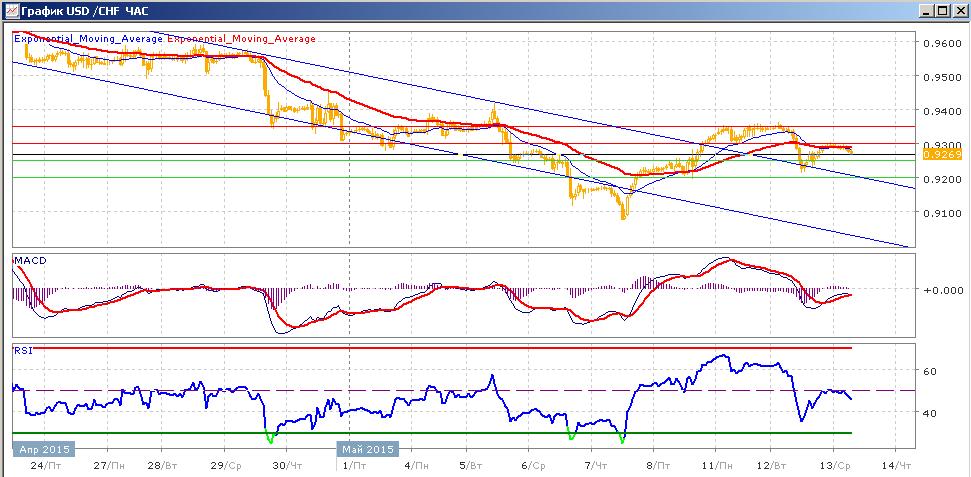Select the 11/Пн date on time axis
Image resolution: width=971 pixels, height=477 pixels.
tap(717, 465)
